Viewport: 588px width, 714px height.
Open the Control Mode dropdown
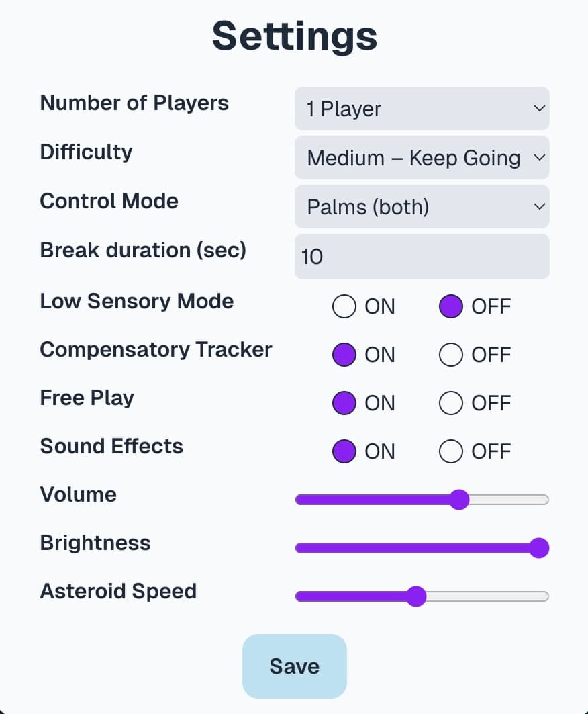click(422, 207)
